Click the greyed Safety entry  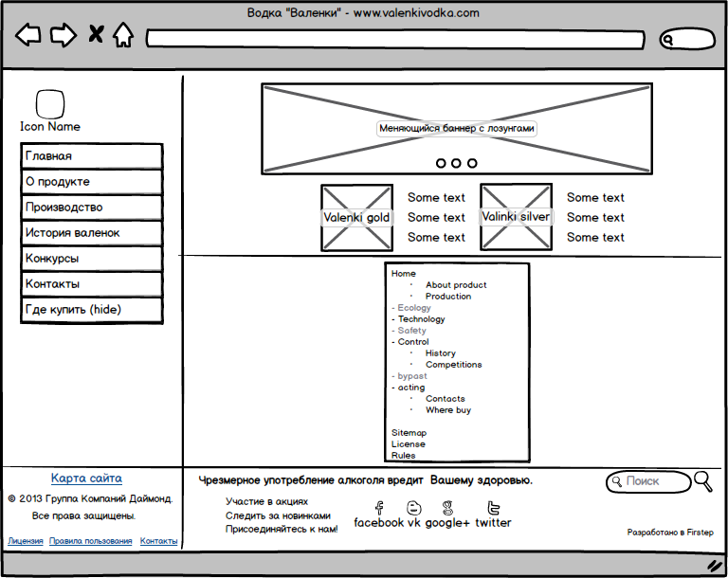coord(411,331)
